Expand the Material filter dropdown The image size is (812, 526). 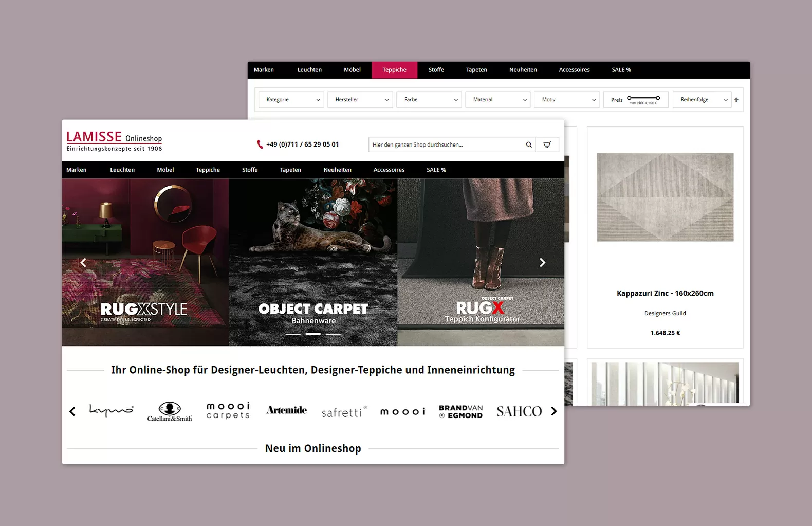point(497,100)
